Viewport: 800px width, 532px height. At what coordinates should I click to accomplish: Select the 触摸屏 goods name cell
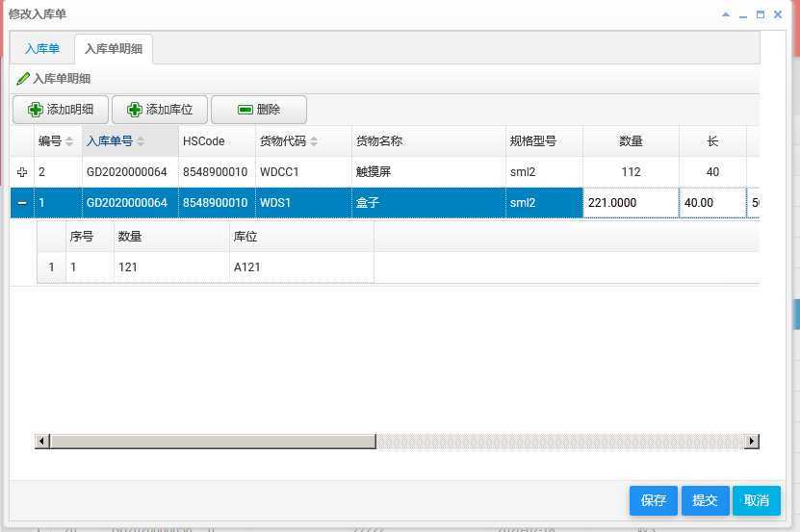[428, 172]
